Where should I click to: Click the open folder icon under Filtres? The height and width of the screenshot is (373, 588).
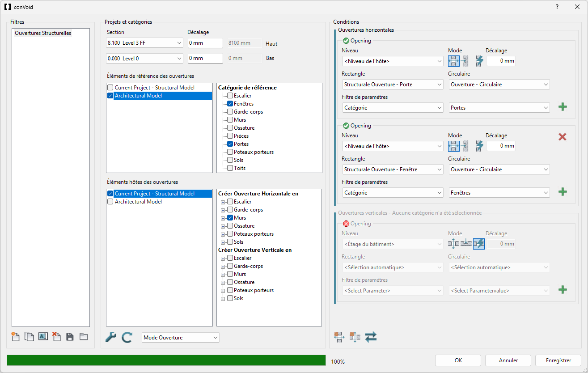84,337
